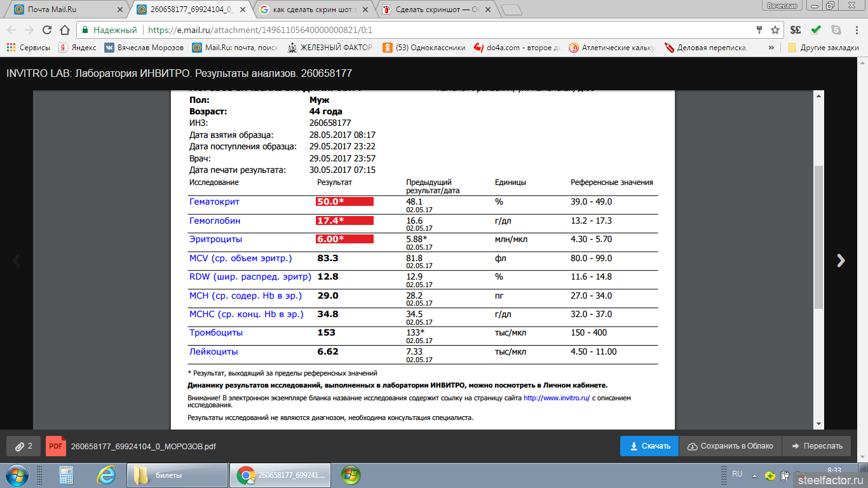Open the $£ currency extension
This screenshot has width=868, height=488.
click(796, 30)
